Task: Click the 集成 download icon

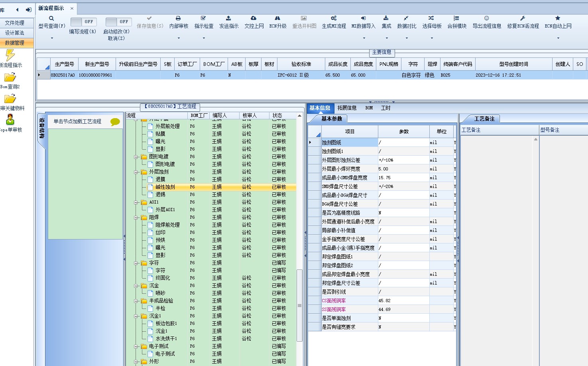Action: 386,18
